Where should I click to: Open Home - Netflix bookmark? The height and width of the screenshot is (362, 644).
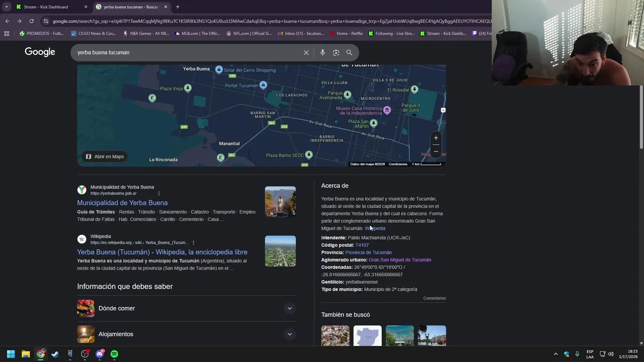[x=347, y=34]
